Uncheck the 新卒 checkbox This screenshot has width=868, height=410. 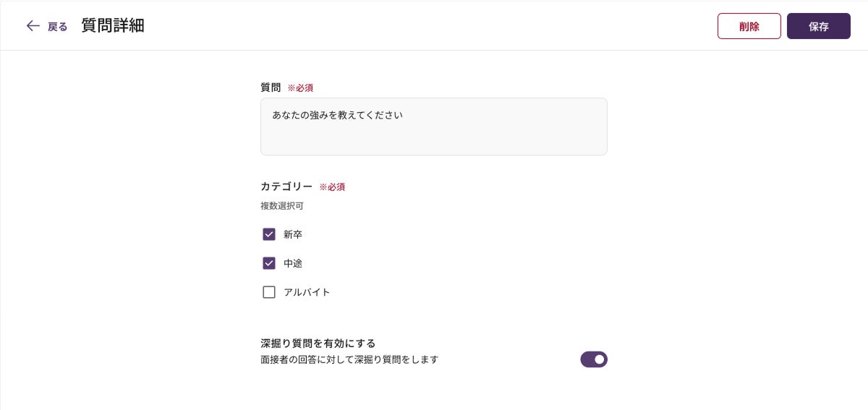click(269, 234)
